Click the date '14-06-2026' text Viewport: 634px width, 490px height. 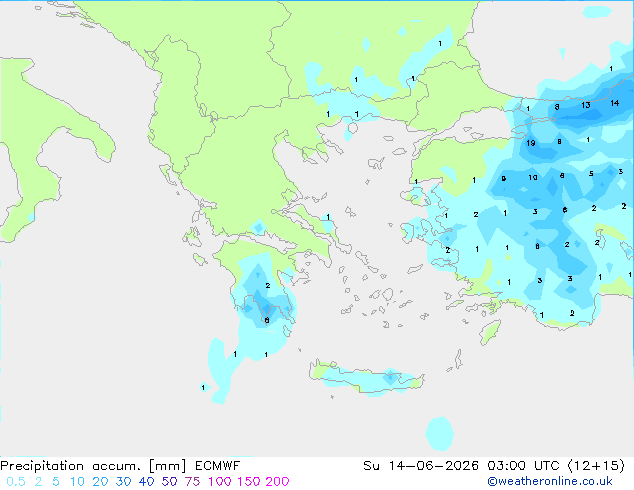pos(433,466)
